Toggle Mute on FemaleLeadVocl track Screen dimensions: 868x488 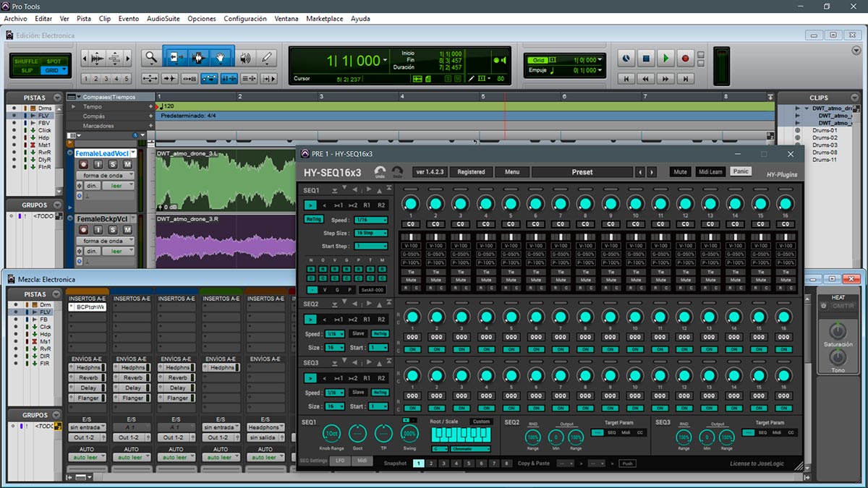127,165
